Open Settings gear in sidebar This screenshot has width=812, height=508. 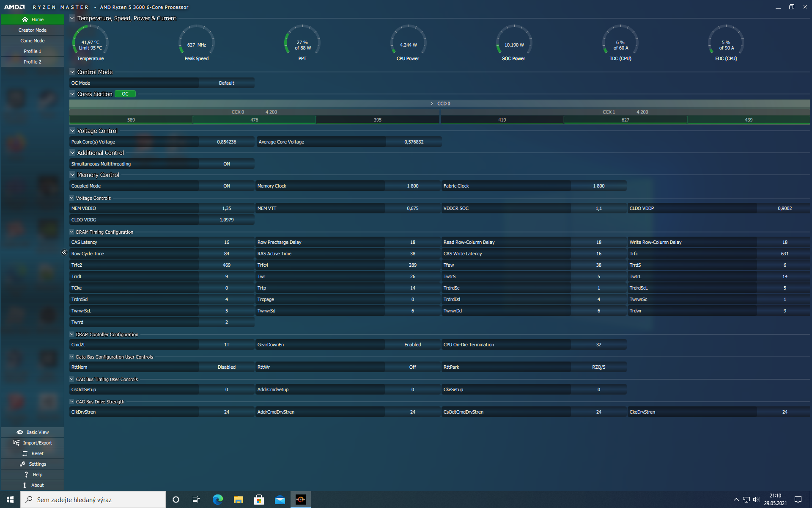[x=22, y=464]
